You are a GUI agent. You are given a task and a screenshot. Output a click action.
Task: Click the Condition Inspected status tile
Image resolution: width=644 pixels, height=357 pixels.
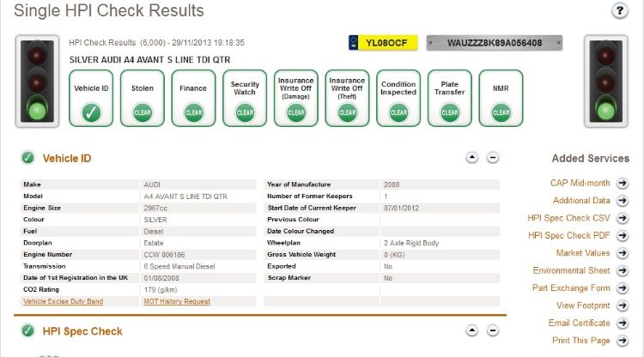(398, 98)
